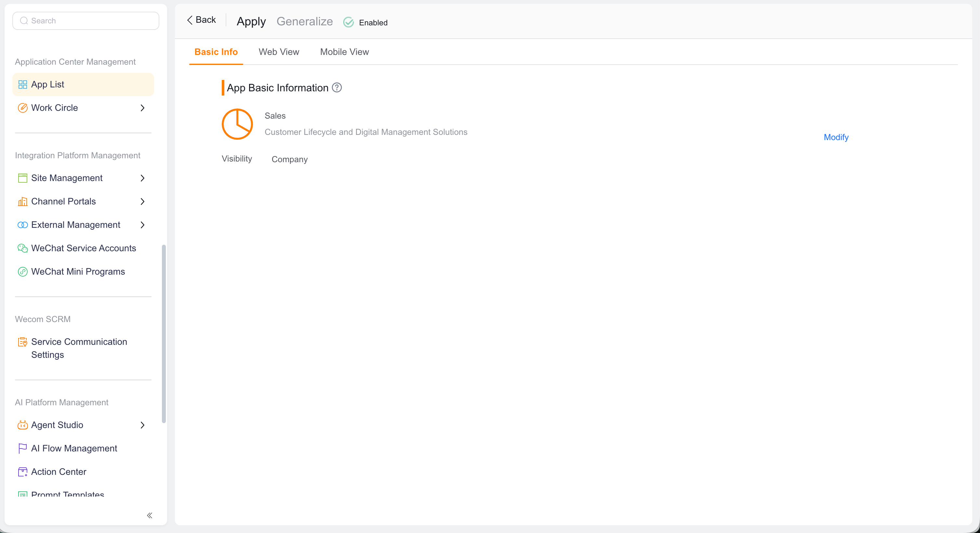980x533 pixels.
Task: Expand the Site Management chevron
Action: [142, 178]
